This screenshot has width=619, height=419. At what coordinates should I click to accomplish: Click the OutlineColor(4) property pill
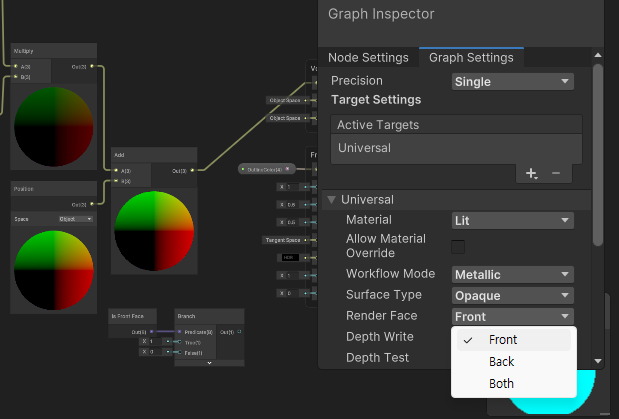tap(266, 169)
